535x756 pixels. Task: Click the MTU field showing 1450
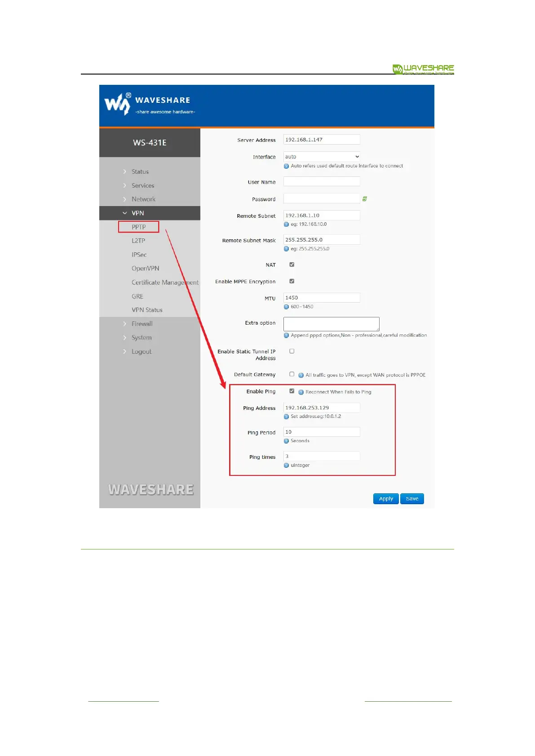[x=322, y=298]
